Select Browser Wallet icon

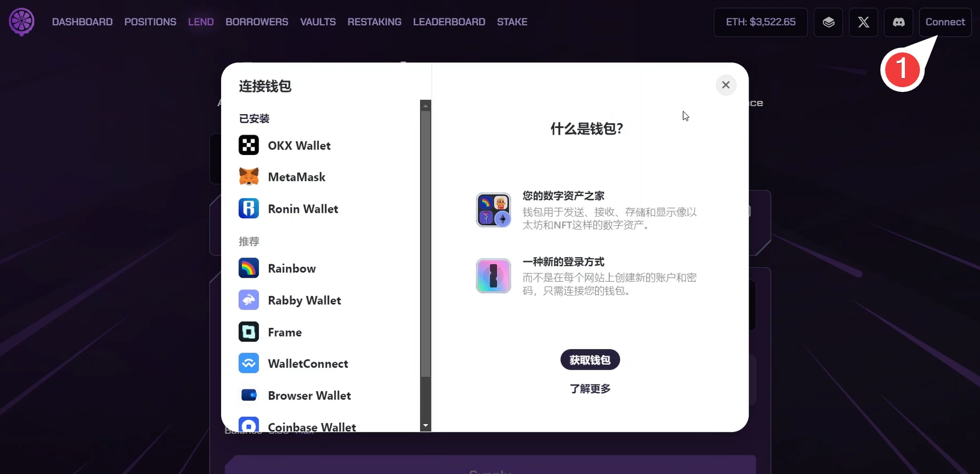(x=249, y=395)
